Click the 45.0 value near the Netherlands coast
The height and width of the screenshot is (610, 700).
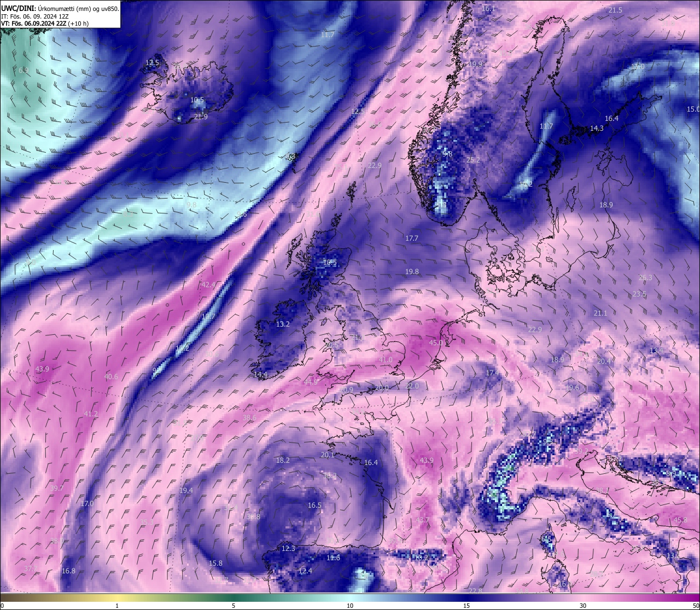point(436,342)
